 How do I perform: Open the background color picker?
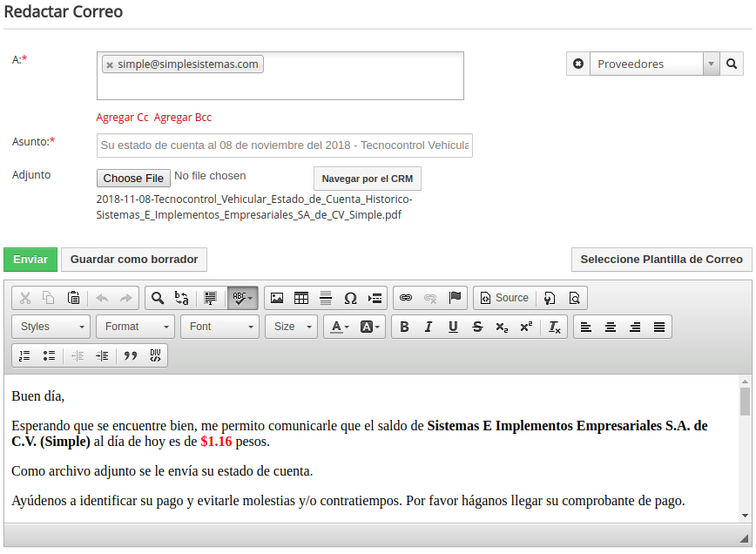coord(370,327)
